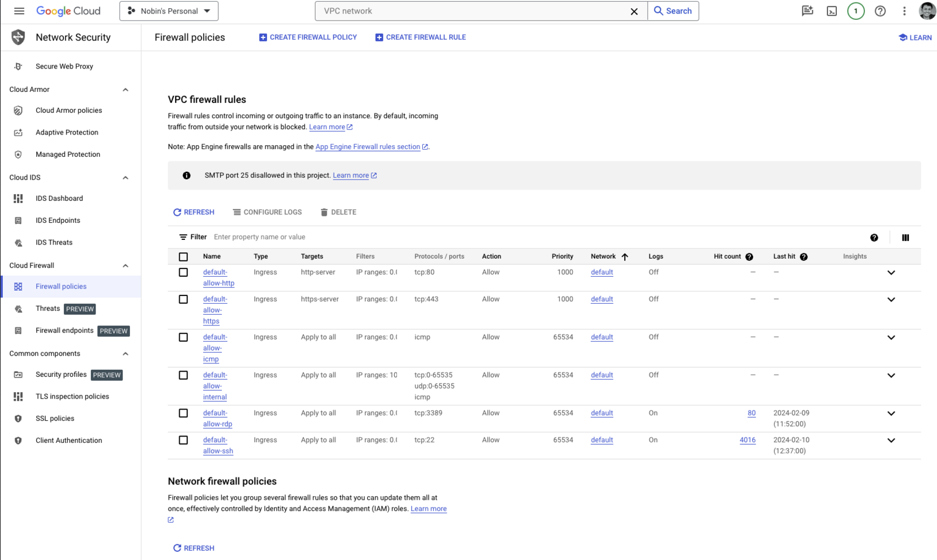
Task: Open the notifications badge showing 1
Action: tap(856, 11)
